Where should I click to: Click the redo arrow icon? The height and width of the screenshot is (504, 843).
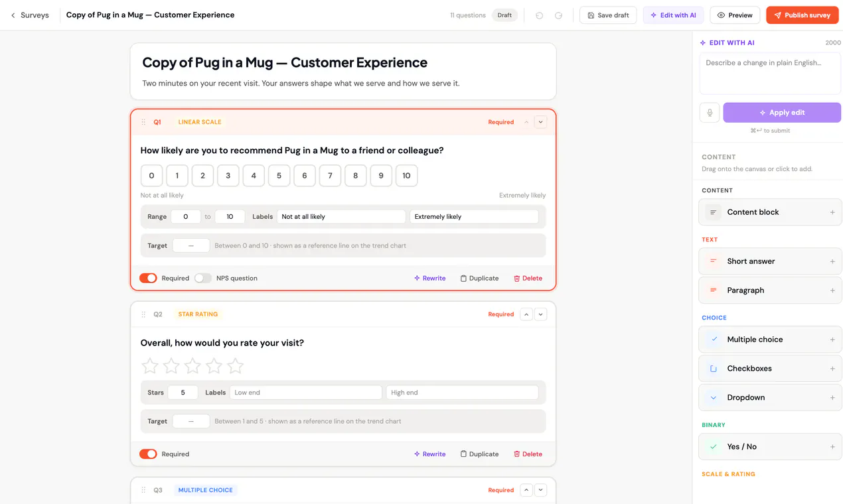tap(558, 15)
